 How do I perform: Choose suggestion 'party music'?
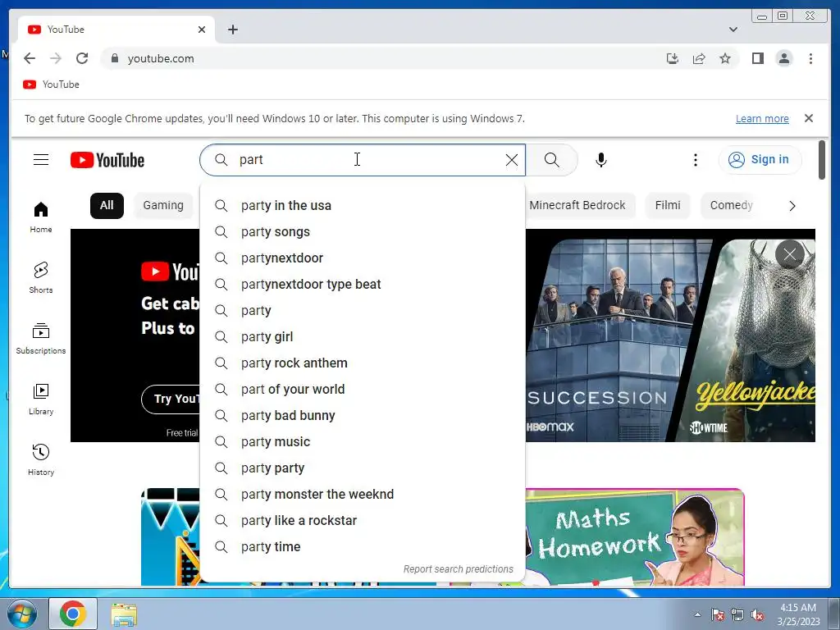click(362, 442)
